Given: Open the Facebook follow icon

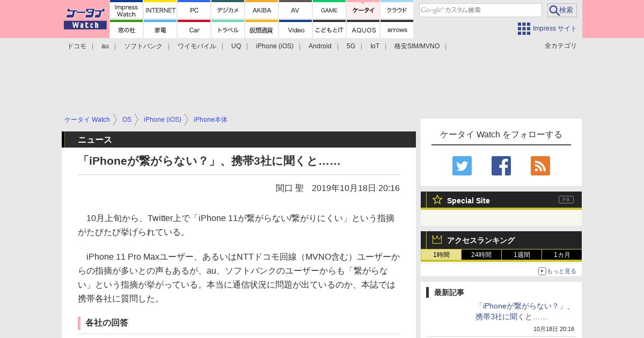Looking at the screenshot, I should point(501,166).
